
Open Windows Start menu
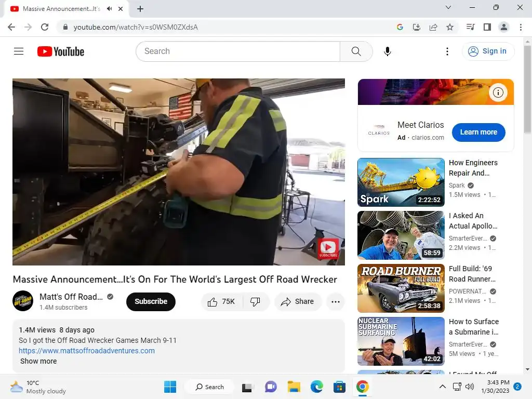(x=170, y=387)
